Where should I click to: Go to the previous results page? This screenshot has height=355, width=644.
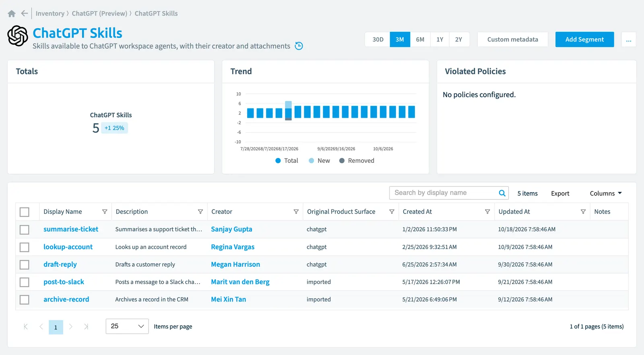[41, 327]
